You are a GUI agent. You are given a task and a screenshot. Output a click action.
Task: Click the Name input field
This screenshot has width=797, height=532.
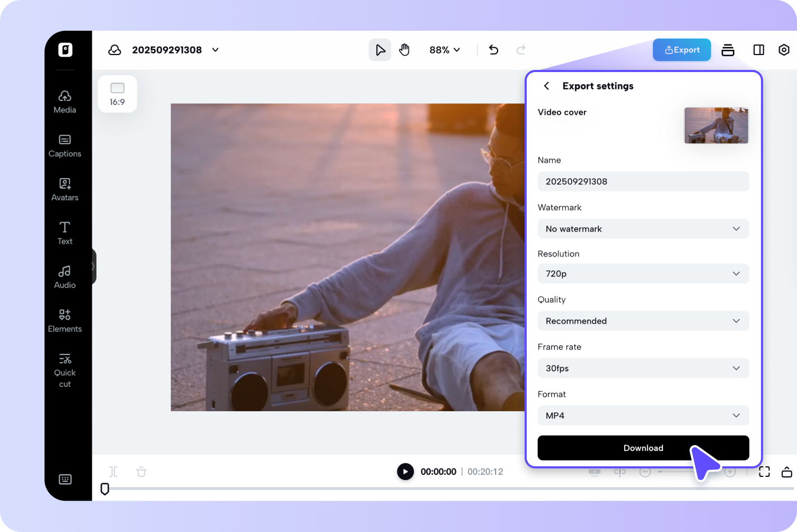click(x=643, y=181)
